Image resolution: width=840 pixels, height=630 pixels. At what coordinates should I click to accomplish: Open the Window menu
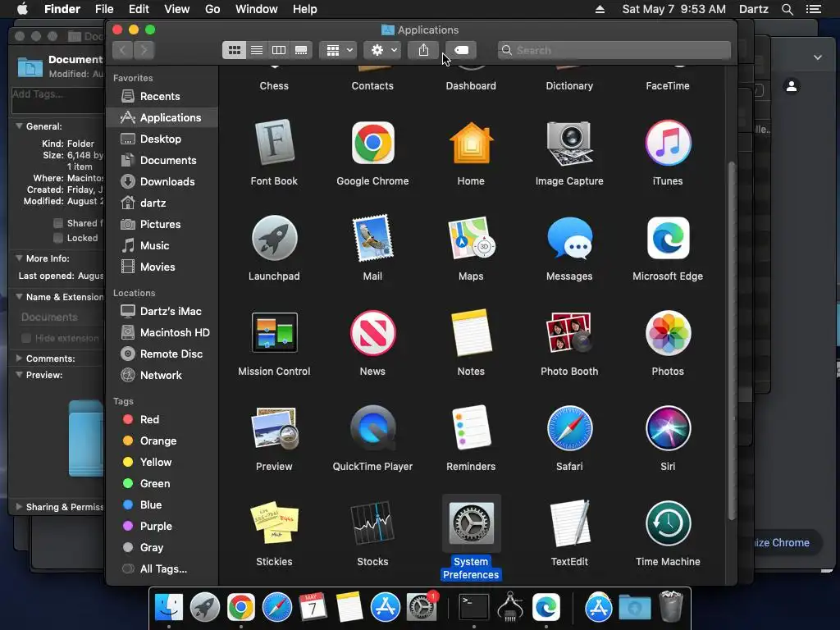[257, 9]
